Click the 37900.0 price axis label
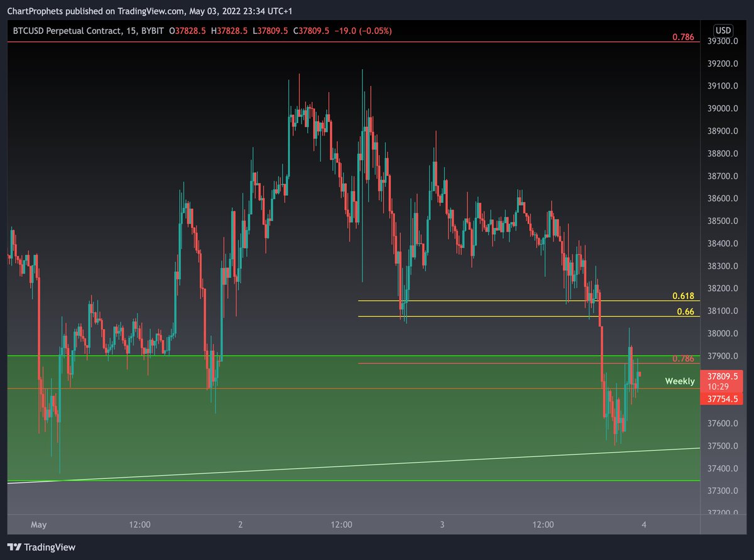The image size is (754, 560). tap(722, 356)
